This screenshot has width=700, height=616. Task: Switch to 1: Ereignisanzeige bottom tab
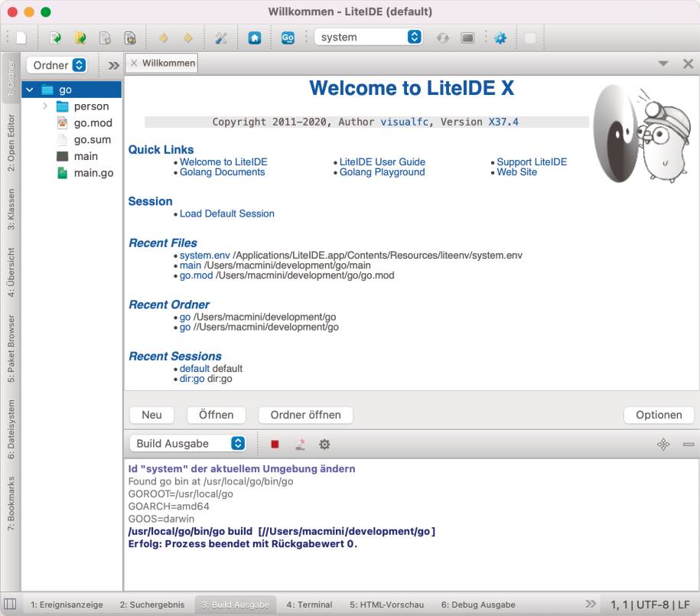[x=67, y=605]
